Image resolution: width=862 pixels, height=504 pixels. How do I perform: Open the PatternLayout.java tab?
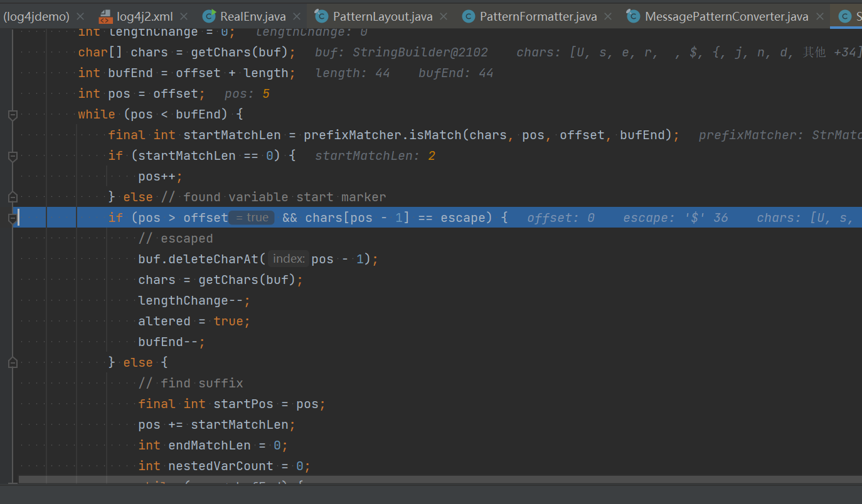pyautogui.click(x=383, y=17)
